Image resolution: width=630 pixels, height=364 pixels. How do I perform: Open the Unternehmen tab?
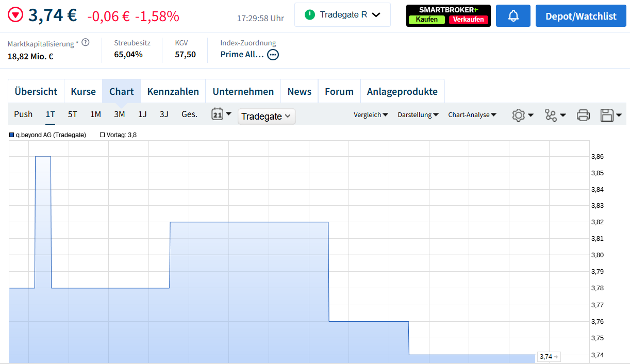click(243, 91)
